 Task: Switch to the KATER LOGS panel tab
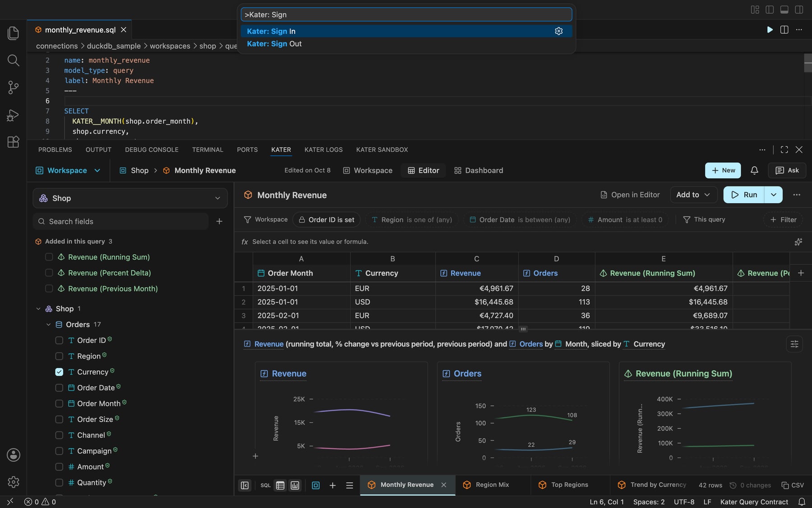[x=323, y=149]
